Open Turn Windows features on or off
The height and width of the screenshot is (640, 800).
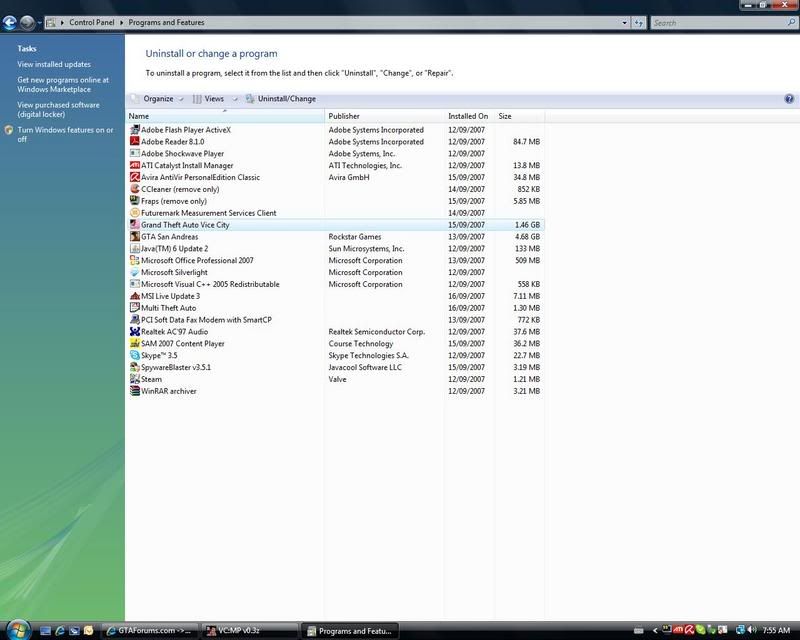[64, 134]
